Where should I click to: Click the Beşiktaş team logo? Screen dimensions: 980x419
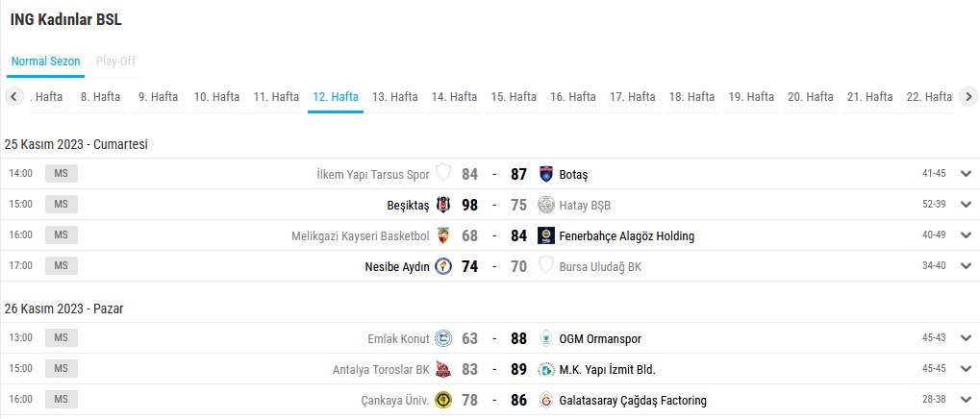[443, 205]
